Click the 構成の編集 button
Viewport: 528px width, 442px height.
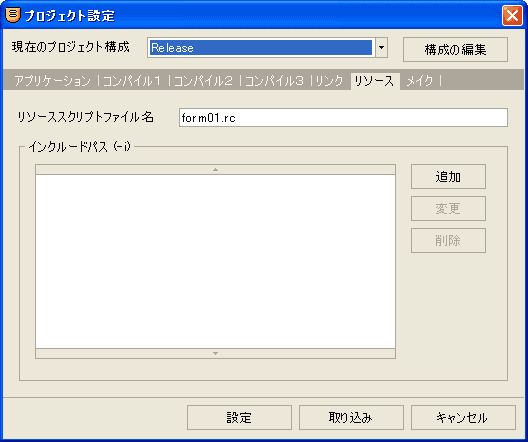pyautogui.click(x=455, y=49)
